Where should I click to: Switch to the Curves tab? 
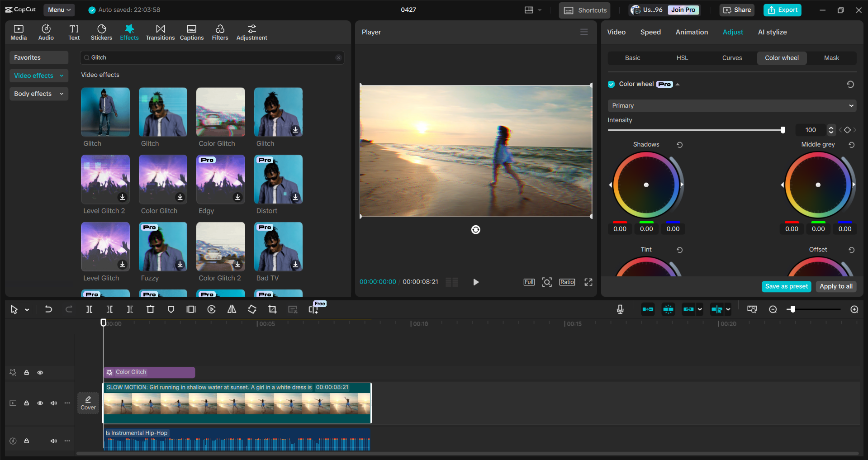(732, 58)
